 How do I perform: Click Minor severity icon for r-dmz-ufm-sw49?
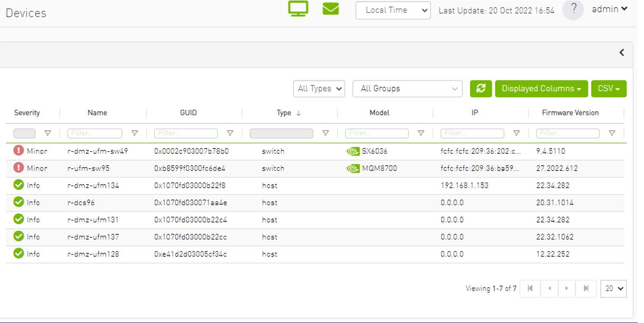pos(19,151)
